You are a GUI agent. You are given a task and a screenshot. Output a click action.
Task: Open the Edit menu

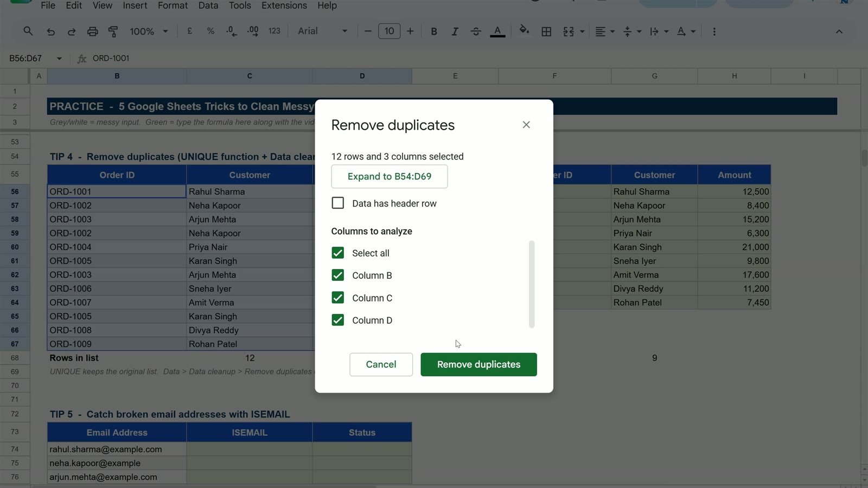tap(74, 5)
